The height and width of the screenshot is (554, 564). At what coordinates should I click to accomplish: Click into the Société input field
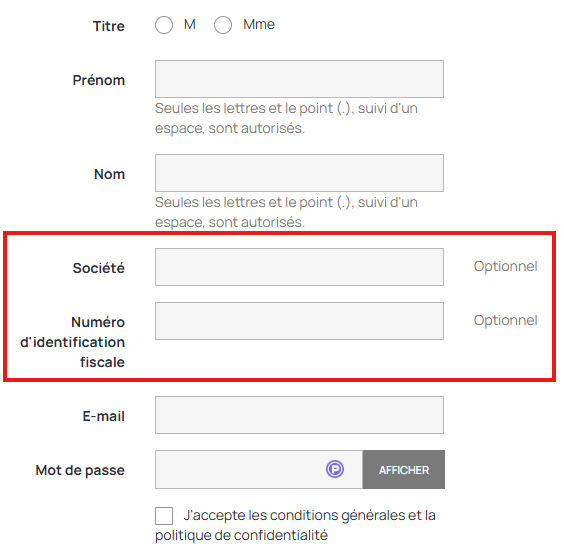coord(299,267)
